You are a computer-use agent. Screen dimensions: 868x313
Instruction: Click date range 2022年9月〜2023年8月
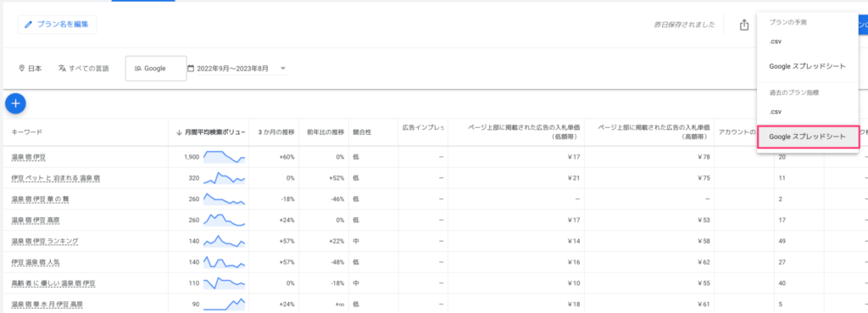click(231, 69)
